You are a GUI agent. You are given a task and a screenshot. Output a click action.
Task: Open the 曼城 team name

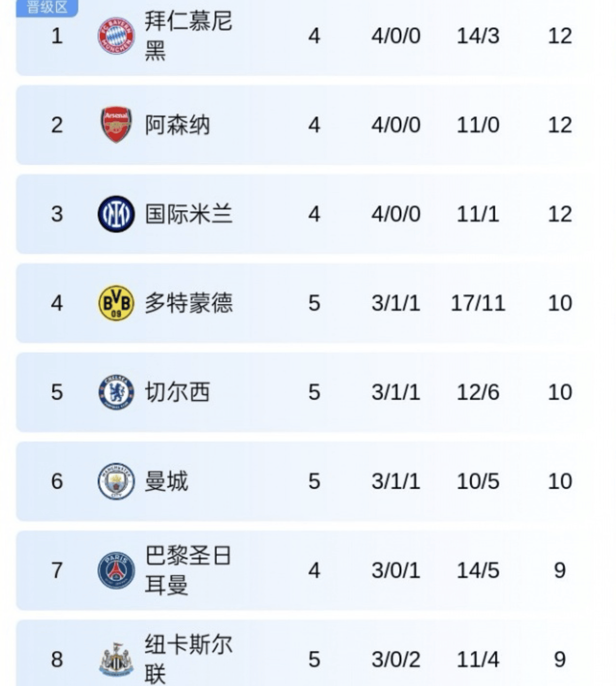pos(166,481)
